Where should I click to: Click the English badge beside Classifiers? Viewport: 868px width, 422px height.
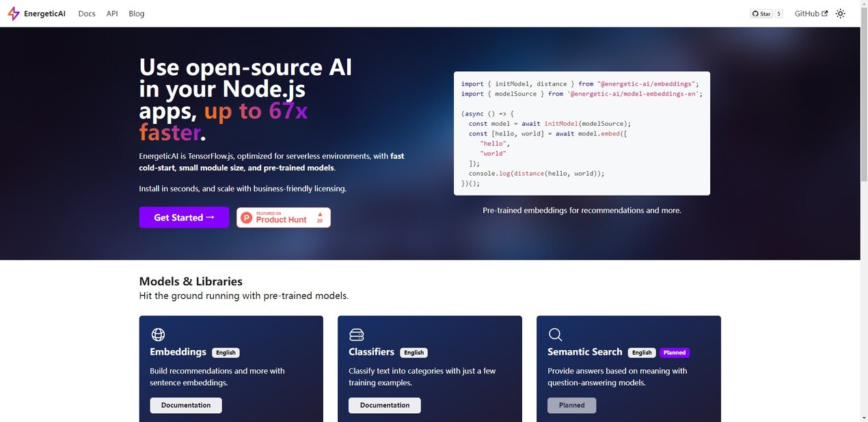413,353
